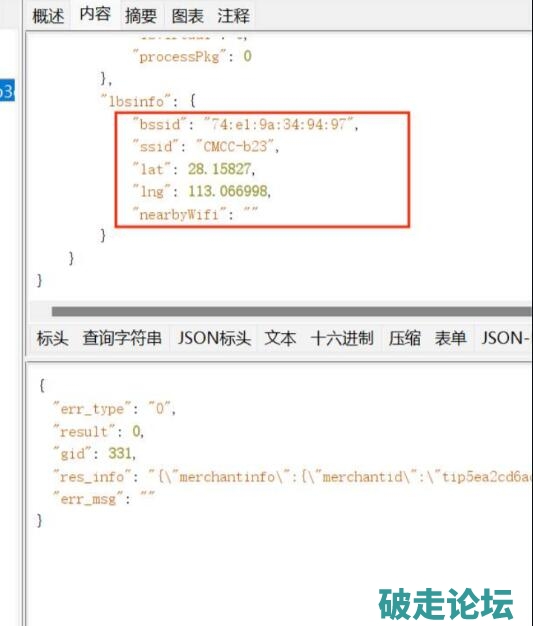The height and width of the screenshot is (626, 533).
Task: Switch to the 压缩 tab
Action: pyautogui.click(x=404, y=338)
